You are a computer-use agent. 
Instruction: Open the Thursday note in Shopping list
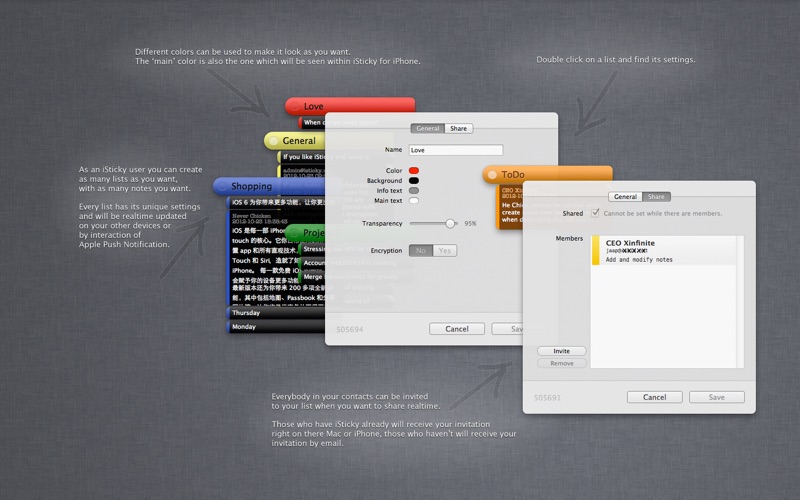[277, 313]
